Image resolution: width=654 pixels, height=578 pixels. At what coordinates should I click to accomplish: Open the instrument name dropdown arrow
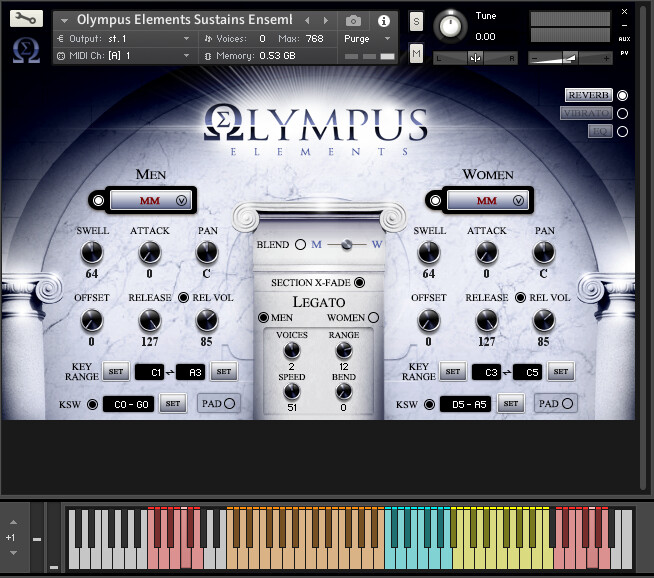64,20
